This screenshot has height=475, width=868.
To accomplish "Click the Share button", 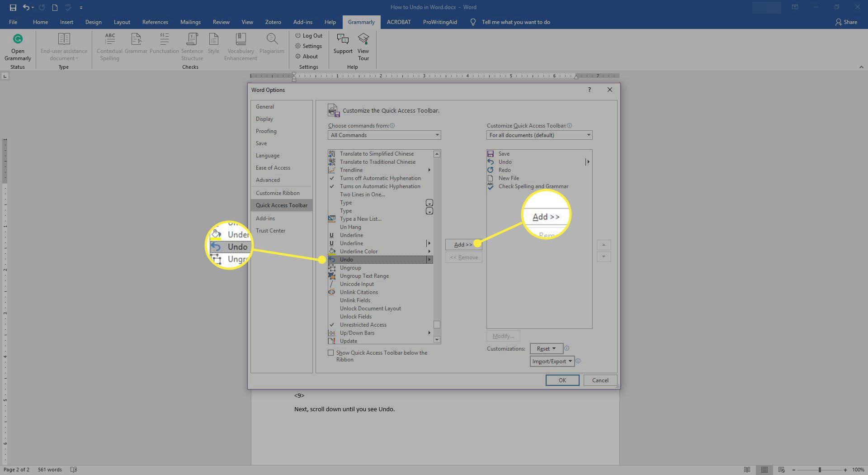I will [846, 22].
